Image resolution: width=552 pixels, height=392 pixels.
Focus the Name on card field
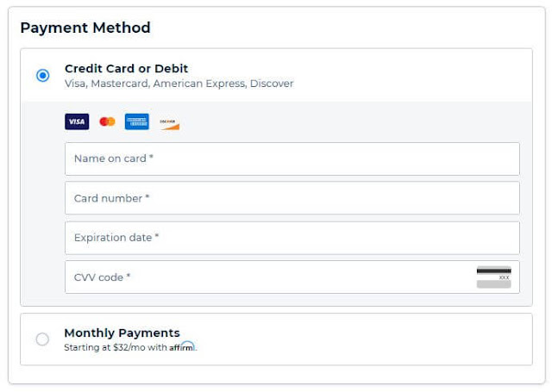(292, 159)
